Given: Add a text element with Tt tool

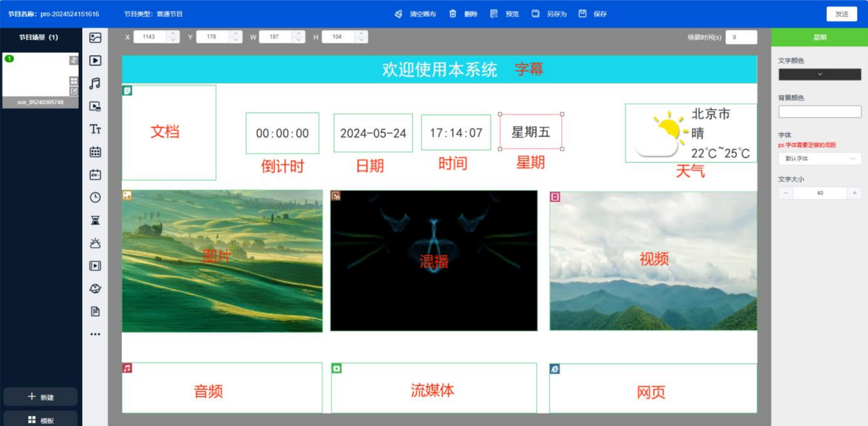Looking at the screenshot, I should 95,129.
